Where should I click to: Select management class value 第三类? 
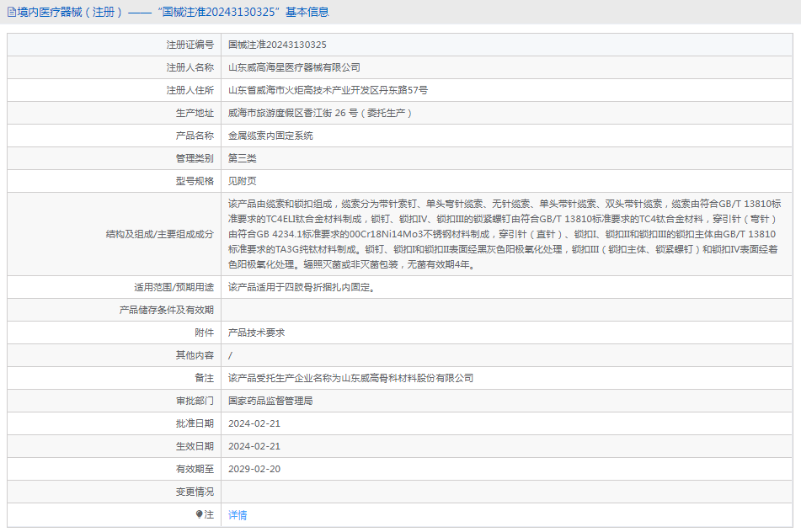(x=242, y=158)
